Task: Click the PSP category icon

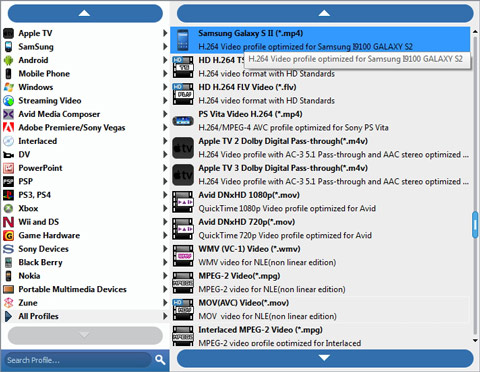Action: (8, 182)
